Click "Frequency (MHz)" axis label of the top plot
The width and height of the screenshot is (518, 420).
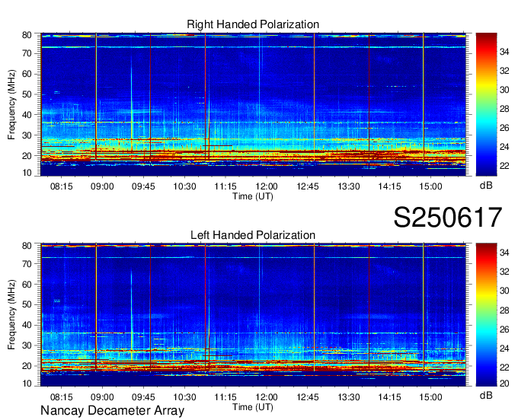tap(11, 104)
